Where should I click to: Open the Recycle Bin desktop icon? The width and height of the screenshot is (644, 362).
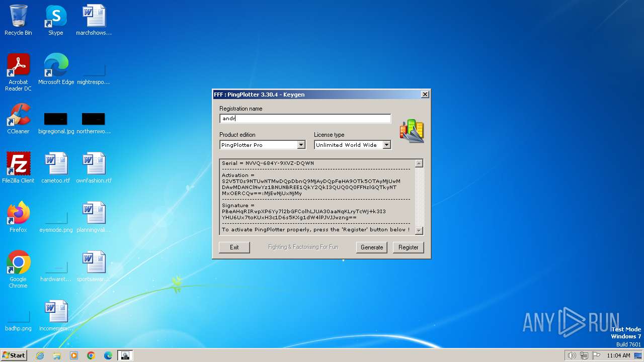[18, 20]
